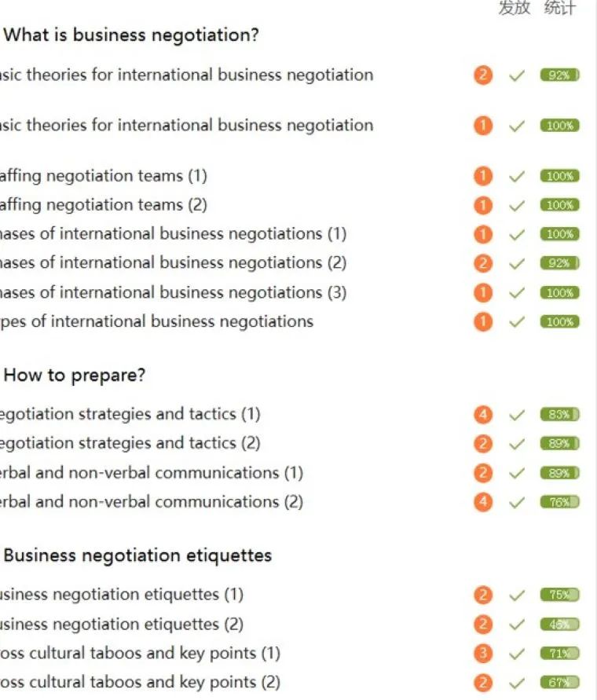Screen dimensions: 597x700
Task: Click orange badge 3 for cultural taboos (1)
Action: [x=482, y=654]
